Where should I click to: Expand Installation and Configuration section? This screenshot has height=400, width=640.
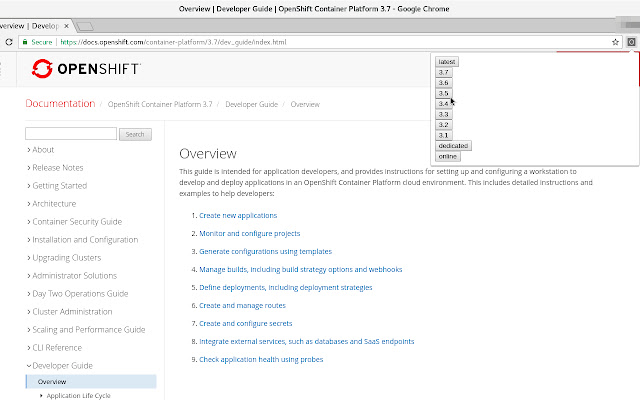pyautogui.click(x=82, y=240)
